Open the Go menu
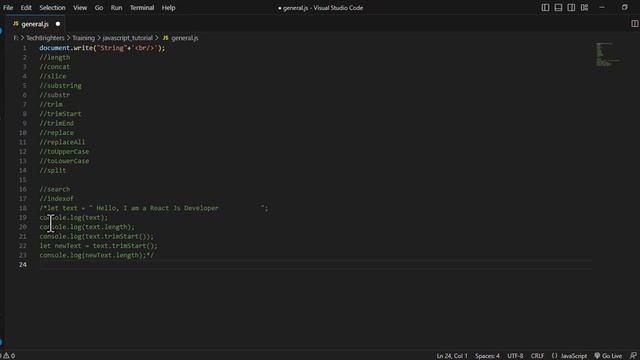 tap(99, 8)
